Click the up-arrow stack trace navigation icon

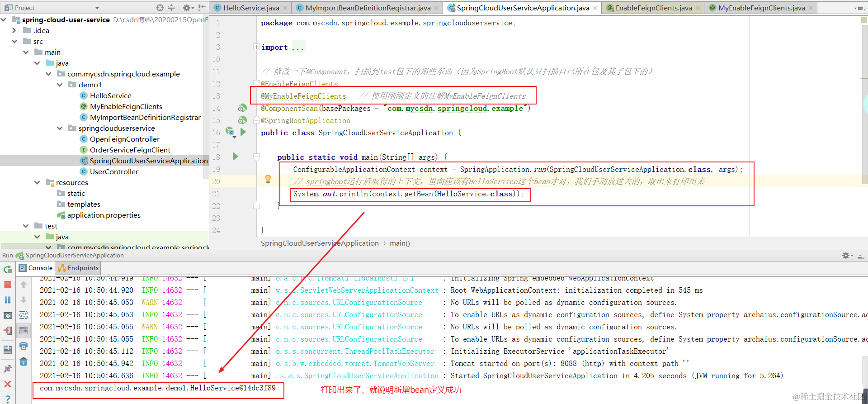(x=24, y=285)
